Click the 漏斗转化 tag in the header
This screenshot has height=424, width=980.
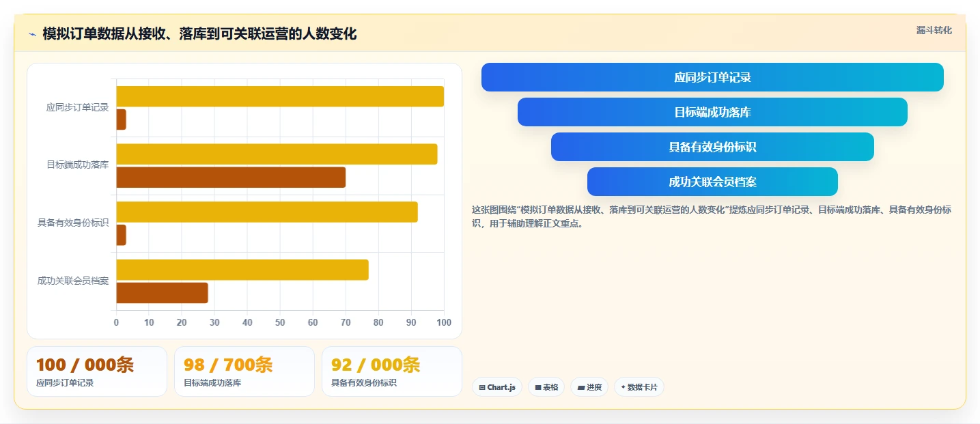(934, 30)
